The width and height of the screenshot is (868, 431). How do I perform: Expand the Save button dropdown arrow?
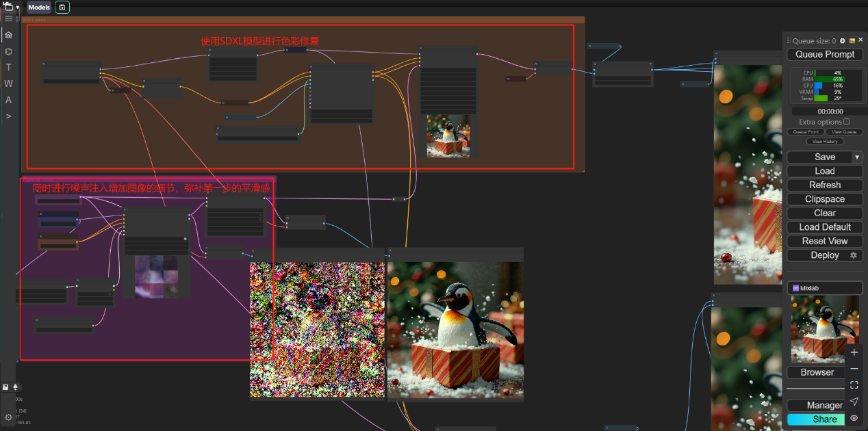click(x=856, y=157)
